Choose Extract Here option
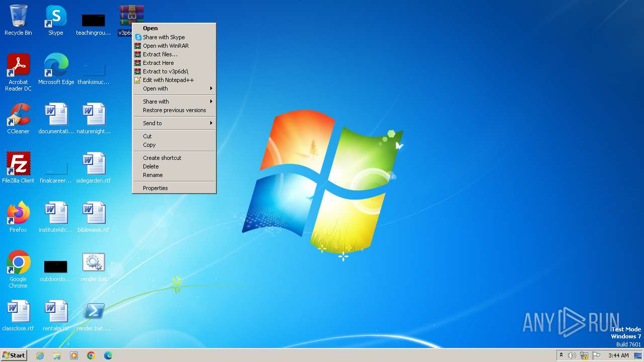 point(174,63)
